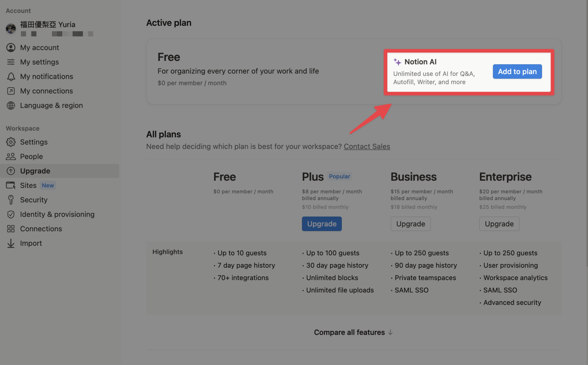Image resolution: width=588 pixels, height=365 pixels.
Task: Click the My account person icon
Action: click(x=11, y=48)
